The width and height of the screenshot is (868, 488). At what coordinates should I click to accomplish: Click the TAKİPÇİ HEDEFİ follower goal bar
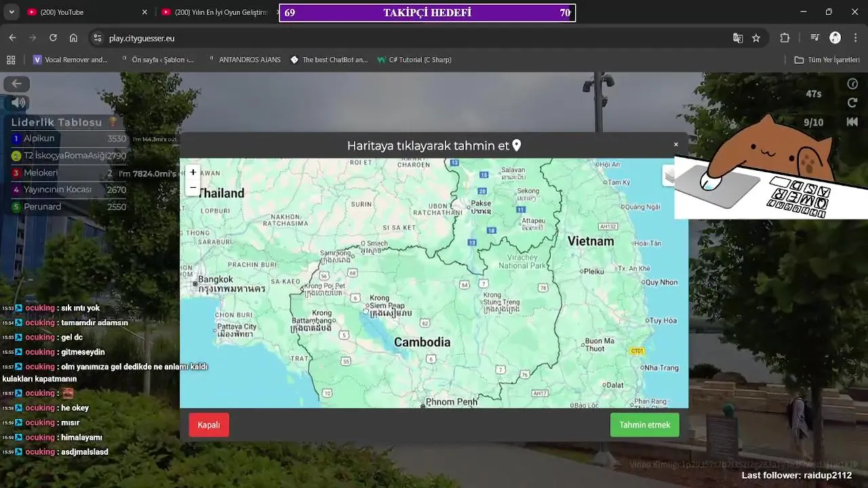pos(427,12)
